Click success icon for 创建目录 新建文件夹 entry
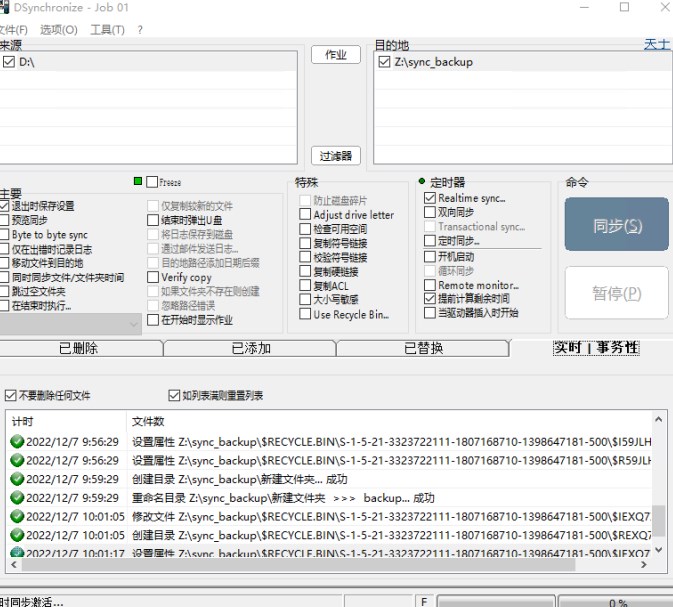This screenshot has height=607, width=673. click(x=17, y=479)
